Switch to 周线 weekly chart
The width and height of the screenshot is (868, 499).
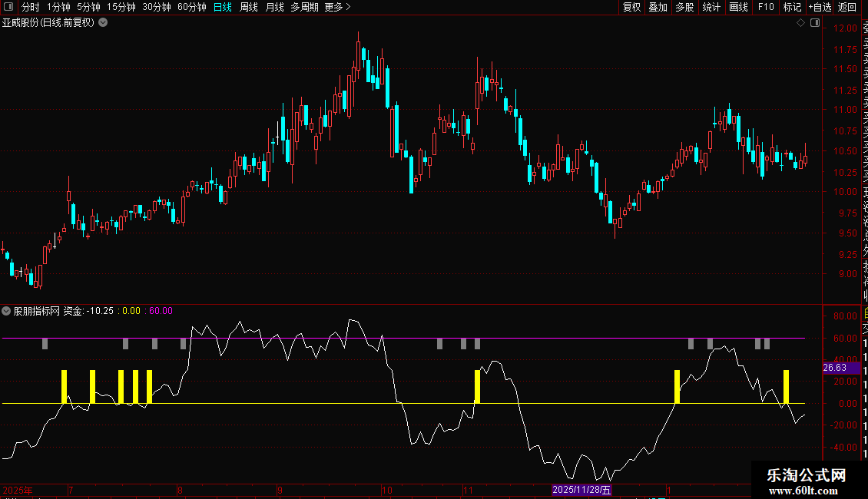(249, 7)
